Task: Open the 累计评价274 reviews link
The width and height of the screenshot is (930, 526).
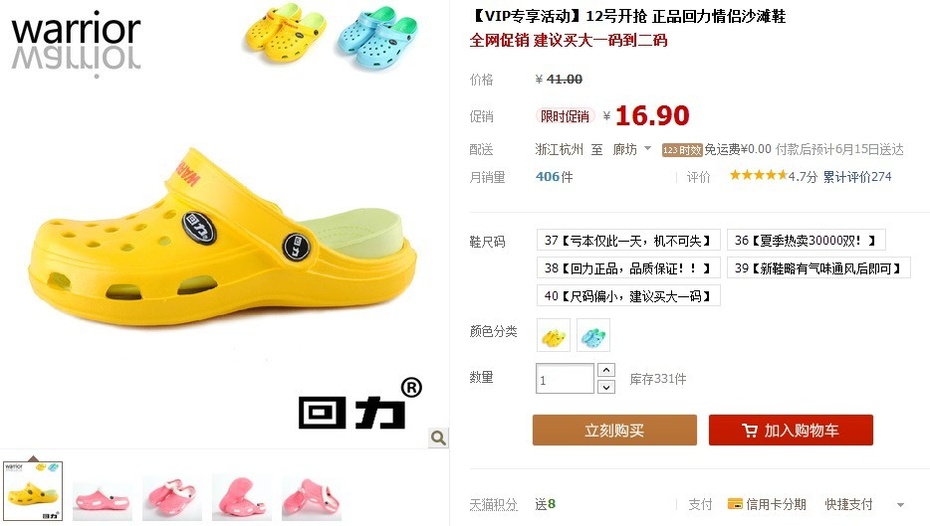Action: pyautogui.click(x=856, y=176)
